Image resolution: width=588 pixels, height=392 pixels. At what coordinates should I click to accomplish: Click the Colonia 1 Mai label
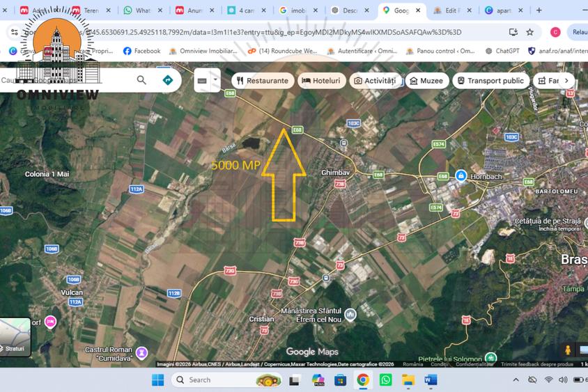[47, 174]
